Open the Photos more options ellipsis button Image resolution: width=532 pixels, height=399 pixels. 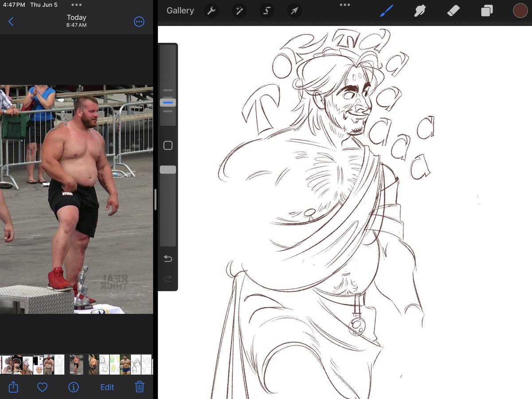[x=139, y=22]
